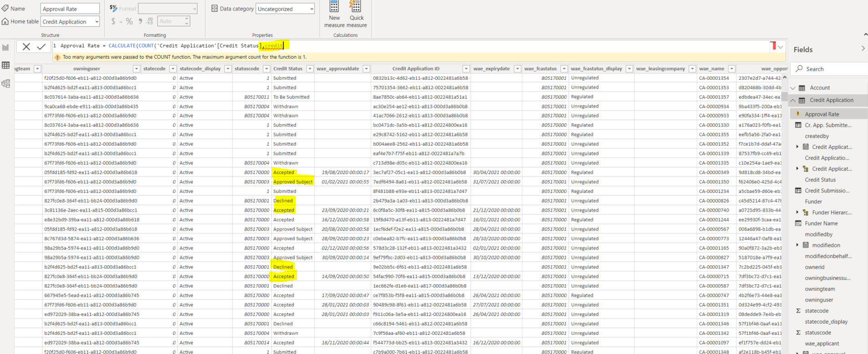Click the New measure icon
Screen dimensions: 868x354
coord(334,6)
